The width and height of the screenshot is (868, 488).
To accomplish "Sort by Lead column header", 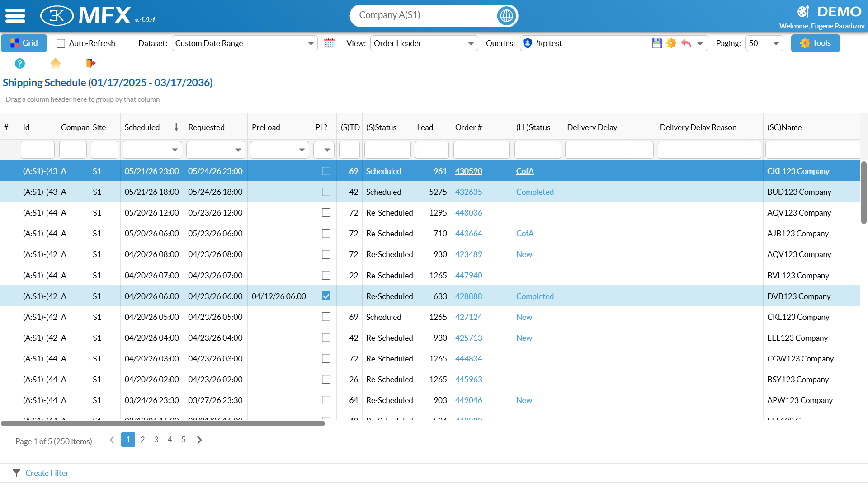I will (x=432, y=127).
